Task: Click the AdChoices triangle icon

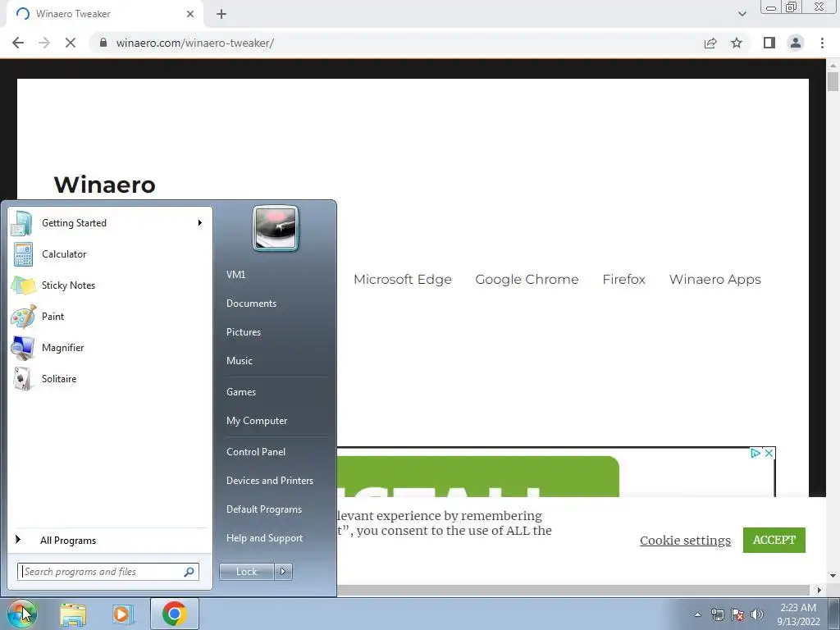Action: point(756,453)
